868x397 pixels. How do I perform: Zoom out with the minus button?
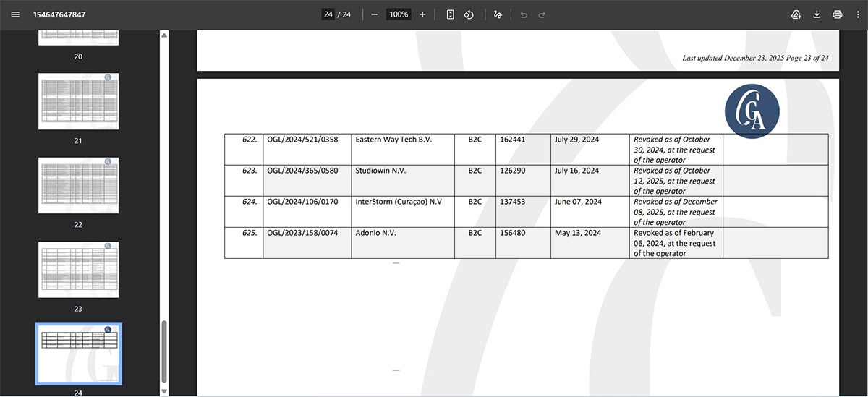click(x=374, y=14)
